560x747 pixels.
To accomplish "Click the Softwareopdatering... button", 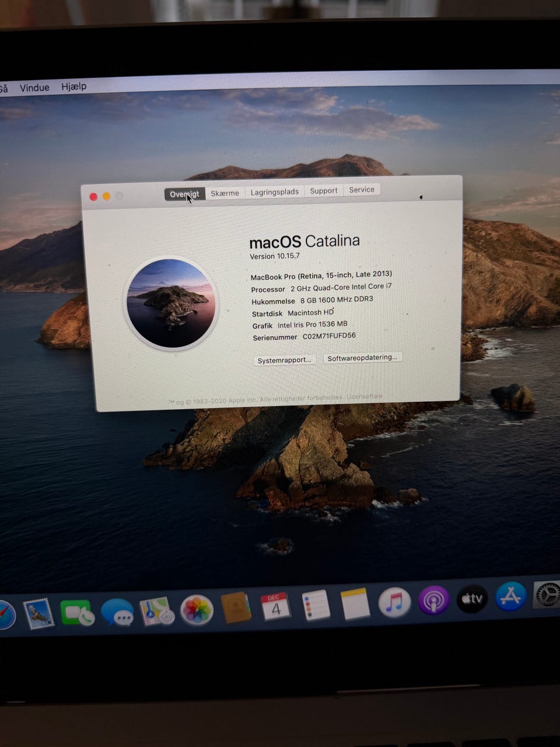I will coord(362,358).
